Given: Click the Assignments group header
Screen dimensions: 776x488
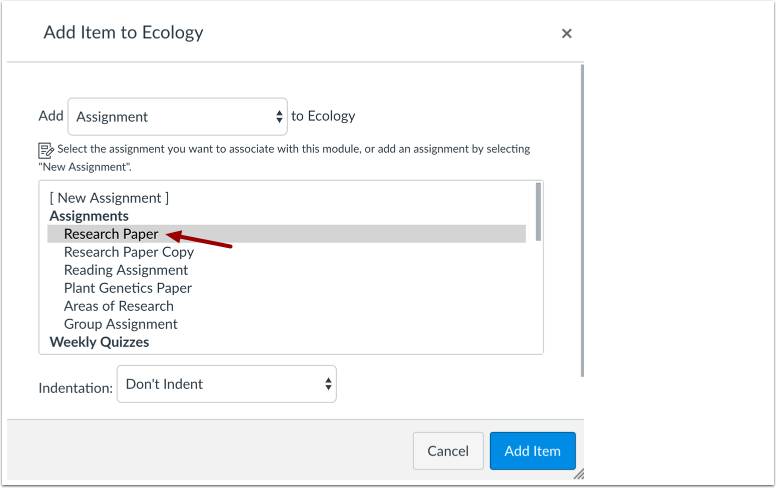Looking at the screenshot, I should (89, 216).
